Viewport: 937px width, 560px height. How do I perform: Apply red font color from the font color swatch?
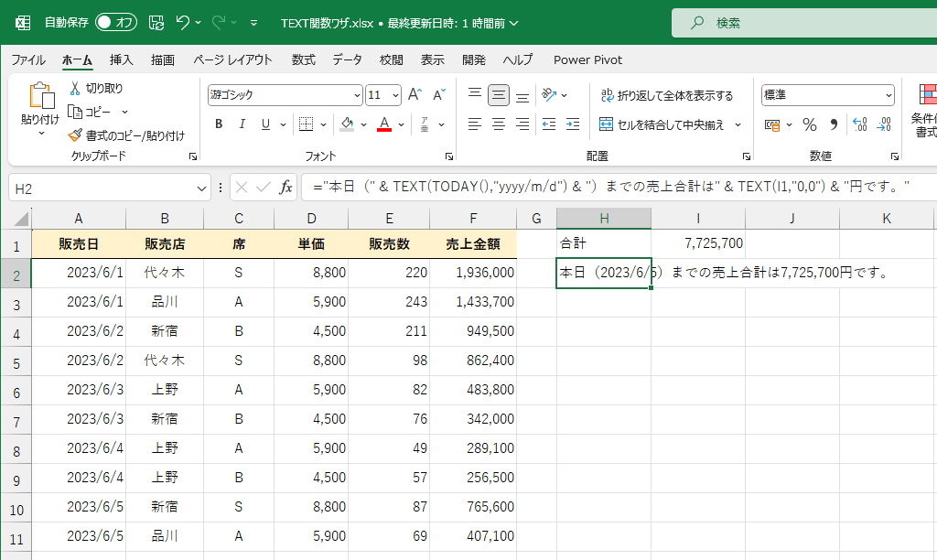[x=383, y=124]
